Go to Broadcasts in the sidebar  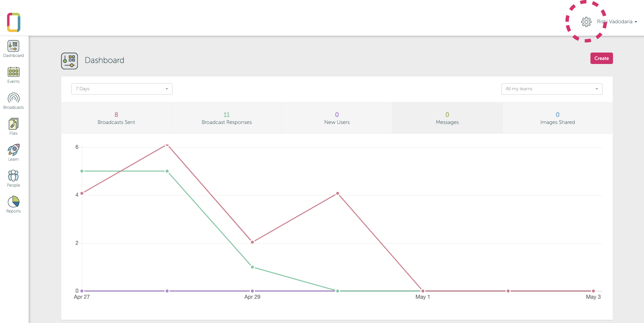13,101
